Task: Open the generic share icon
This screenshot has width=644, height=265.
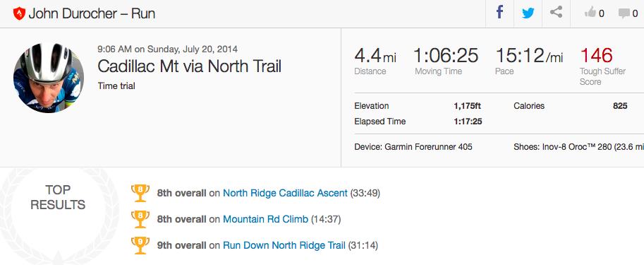Action: point(556,12)
